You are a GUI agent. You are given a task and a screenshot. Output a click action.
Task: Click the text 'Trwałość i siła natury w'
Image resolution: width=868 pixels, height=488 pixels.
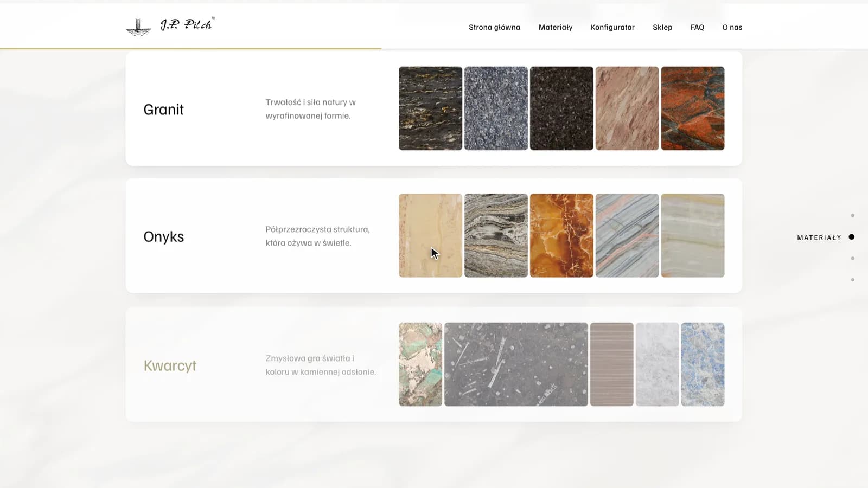tap(310, 102)
